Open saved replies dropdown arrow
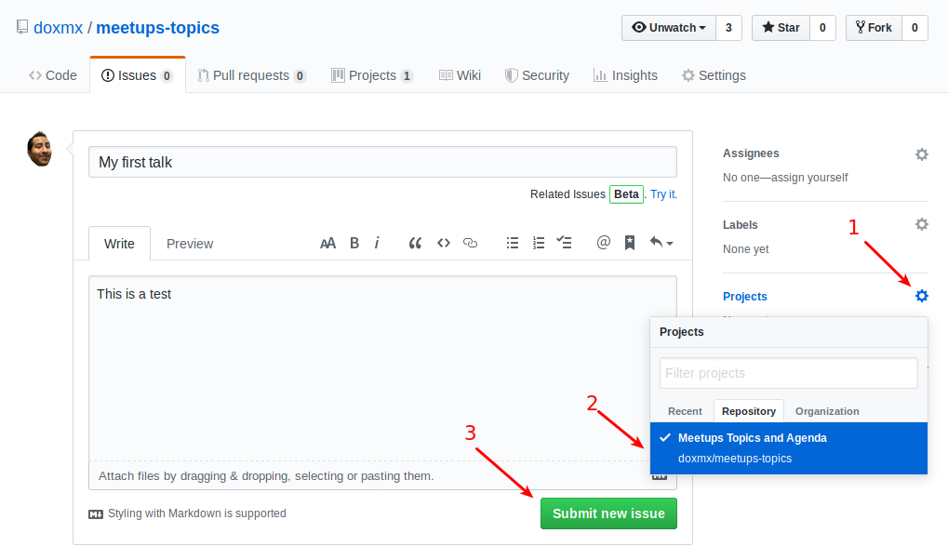Image resolution: width=948 pixels, height=560 pixels. pos(661,243)
